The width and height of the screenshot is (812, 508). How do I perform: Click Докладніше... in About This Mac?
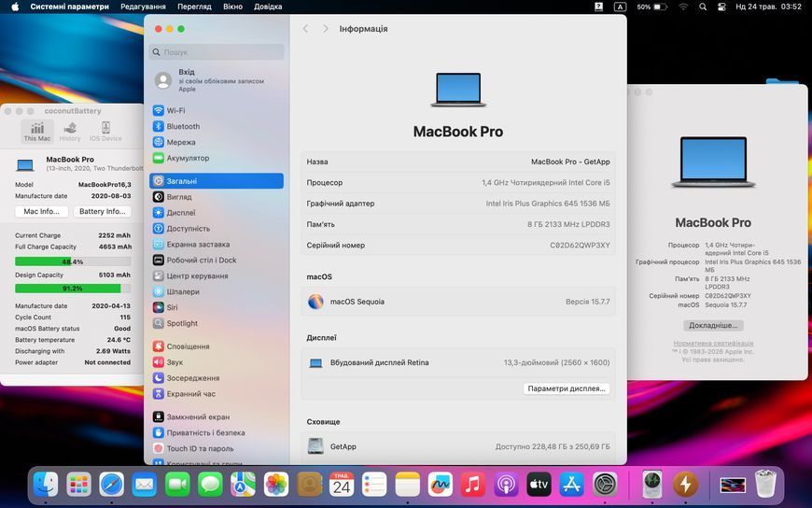point(713,326)
